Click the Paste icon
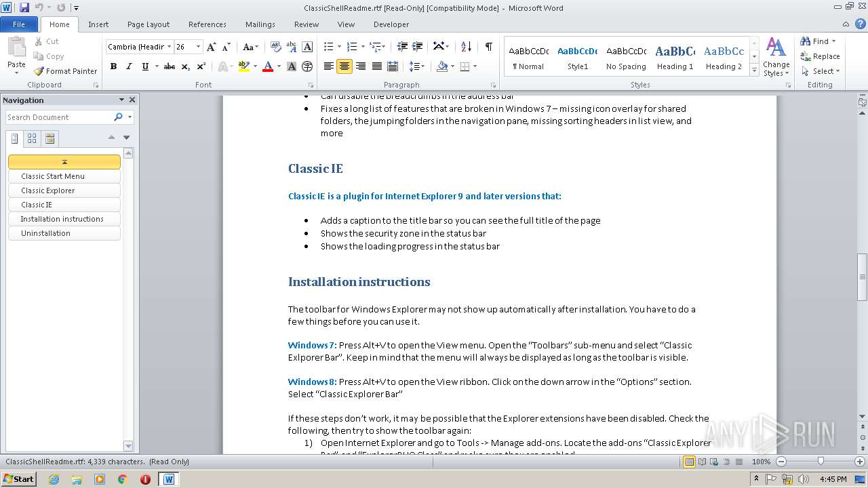868x488 pixels. point(16,48)
